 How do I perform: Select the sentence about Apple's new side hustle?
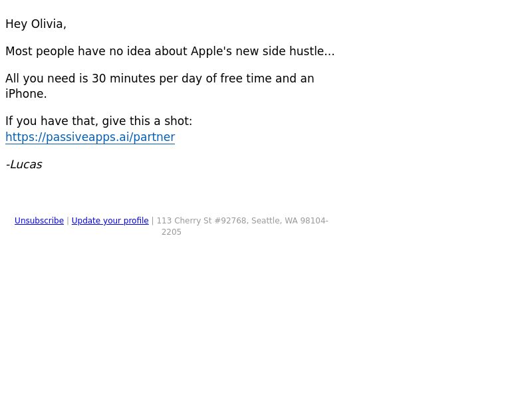tap(170, 51)
